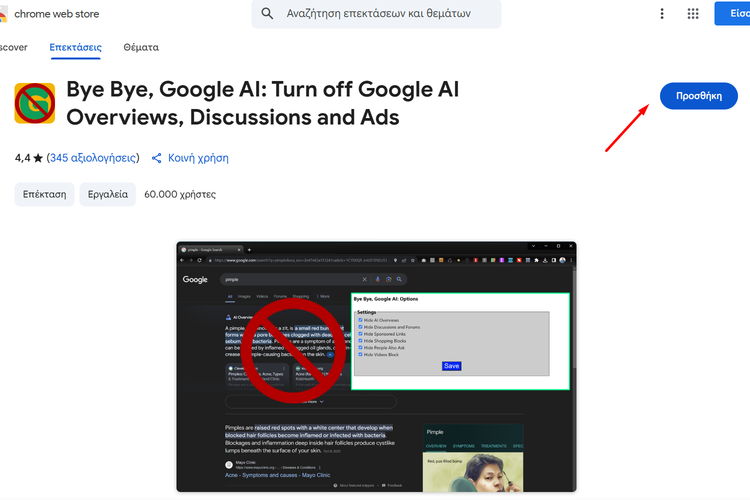Click the Κοινή χρήση share link
This screenshot has height=500, width=750.
click(x=198, y=158)
